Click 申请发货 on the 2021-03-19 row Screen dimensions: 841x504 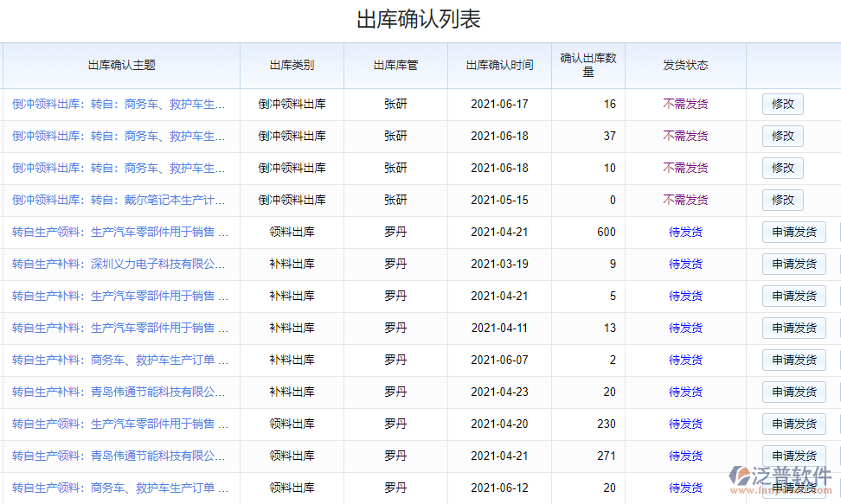point(793,264)
